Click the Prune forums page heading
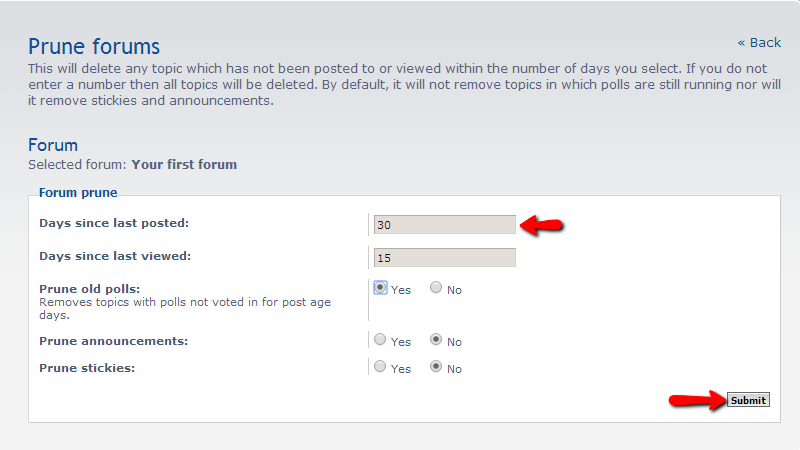 tap(94, 46)
